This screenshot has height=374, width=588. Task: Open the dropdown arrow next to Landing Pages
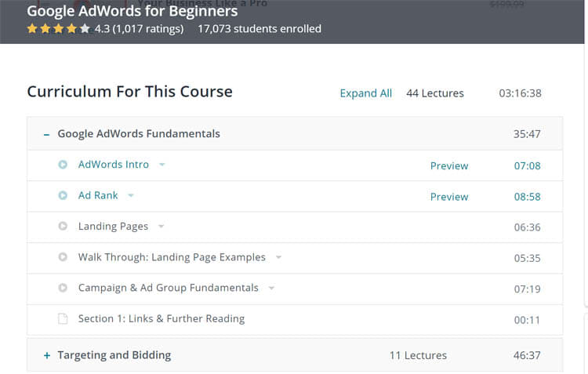[162, 226]
